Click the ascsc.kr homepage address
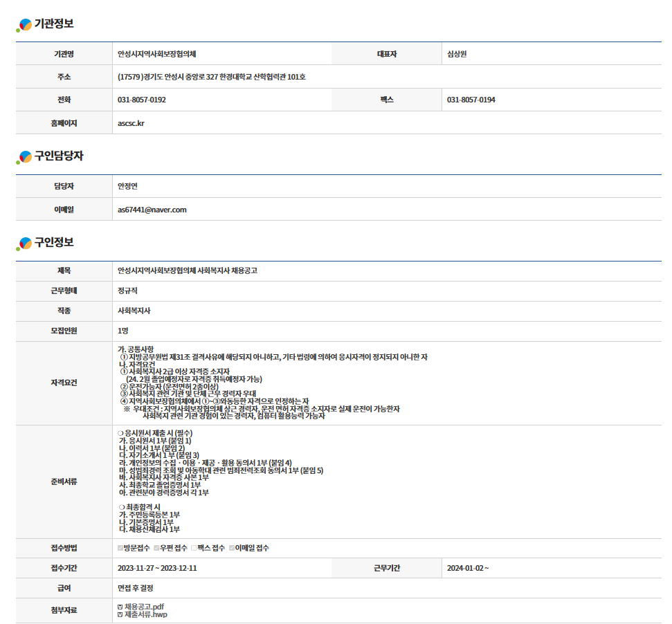Viewport: 672px width, 624px height. [131, 123]
